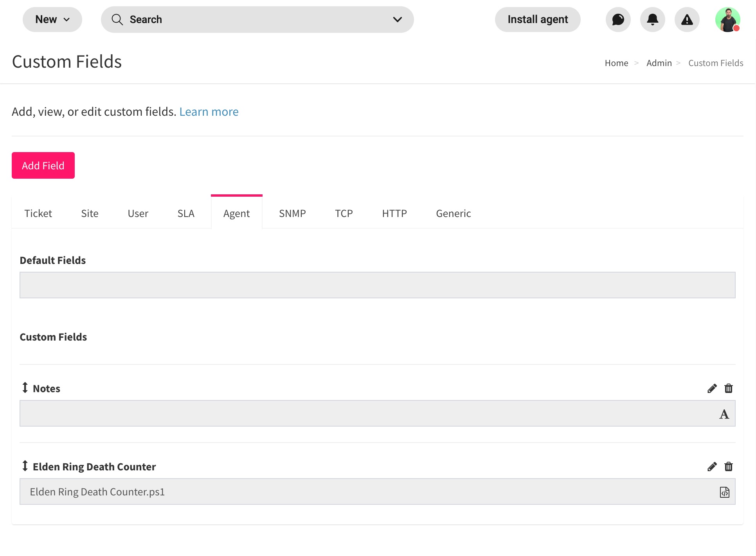The width and height of the screenshot is (756, 556).
Task: Select the Generic tab
Action: click(453, 213)
